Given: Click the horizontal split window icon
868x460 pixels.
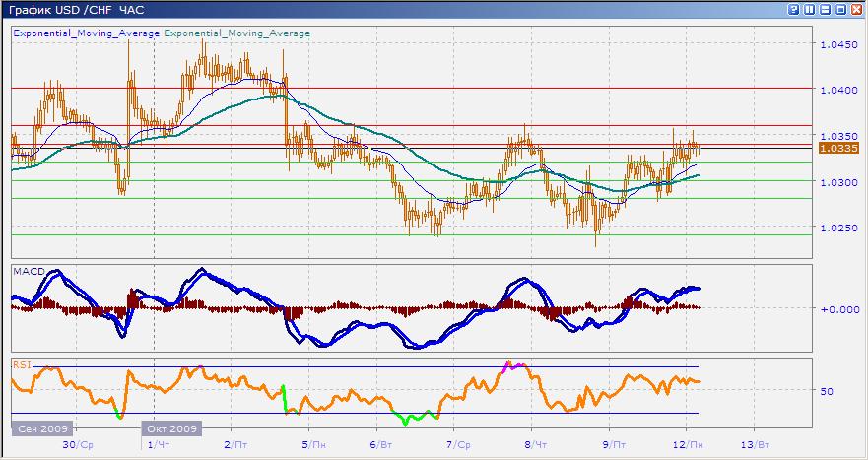Looking at the screenshot, I should point(826,9).
